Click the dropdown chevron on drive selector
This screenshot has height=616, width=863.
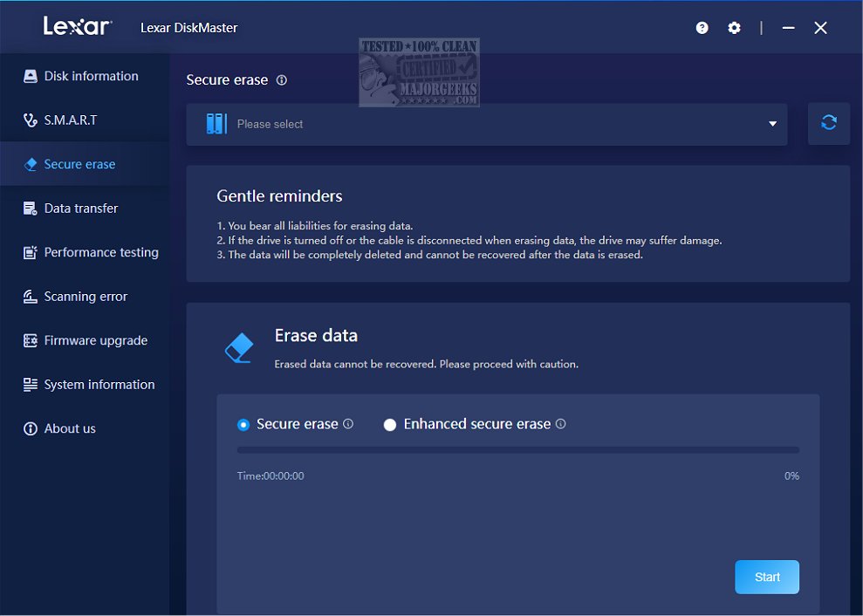click(771, 124)
